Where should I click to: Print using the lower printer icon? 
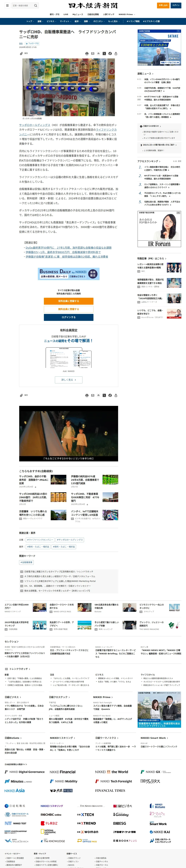[87, 395]
